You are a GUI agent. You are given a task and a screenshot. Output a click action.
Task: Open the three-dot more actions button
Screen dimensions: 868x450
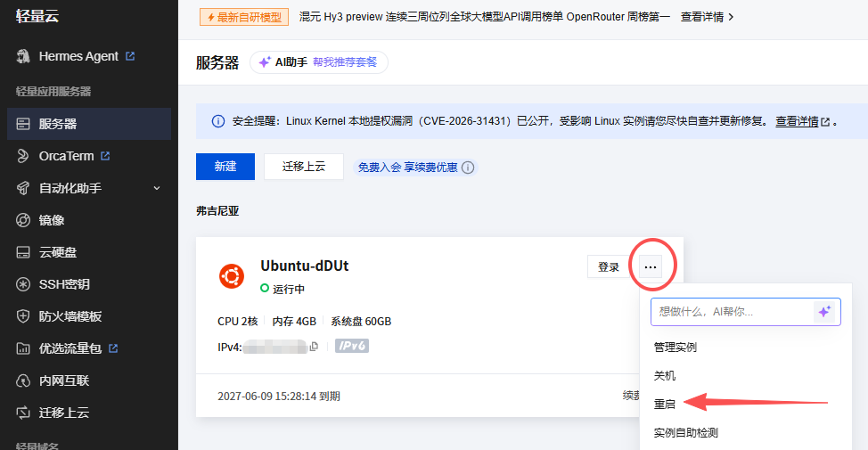click(651, 267)
